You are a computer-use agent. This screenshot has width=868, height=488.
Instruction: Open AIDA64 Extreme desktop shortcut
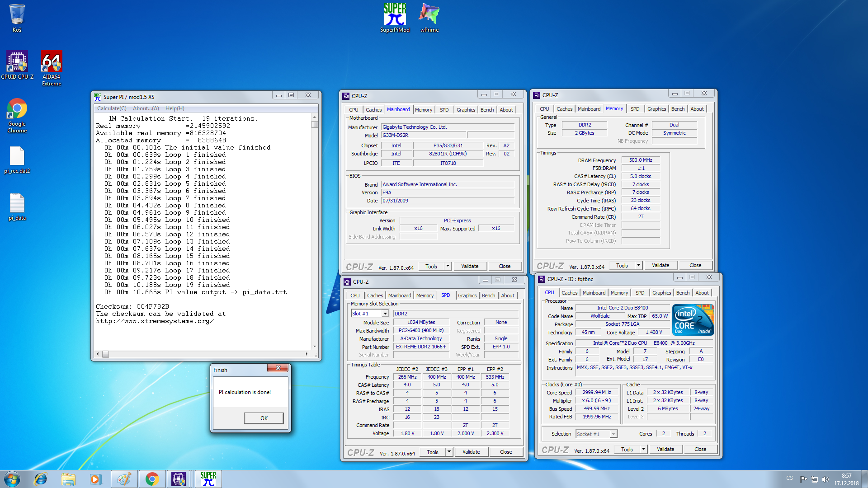coord(52,68)
